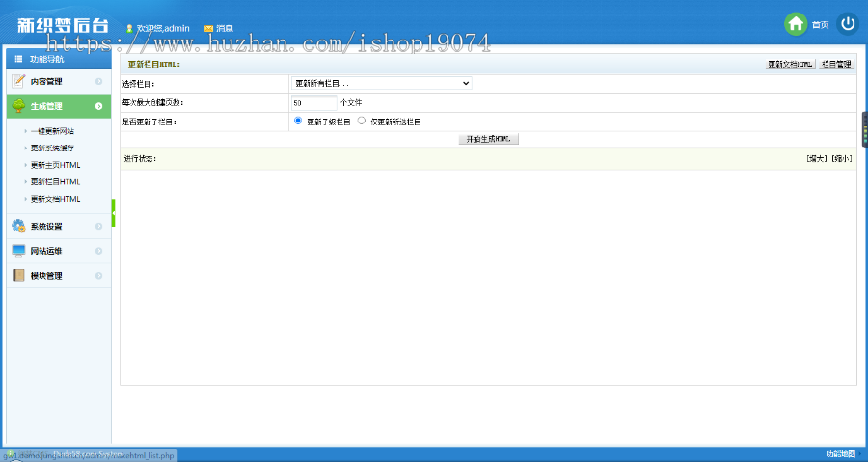Click the 功能导航 header label
This screenshot has width=868, height=462.
[x=46, y=59]
